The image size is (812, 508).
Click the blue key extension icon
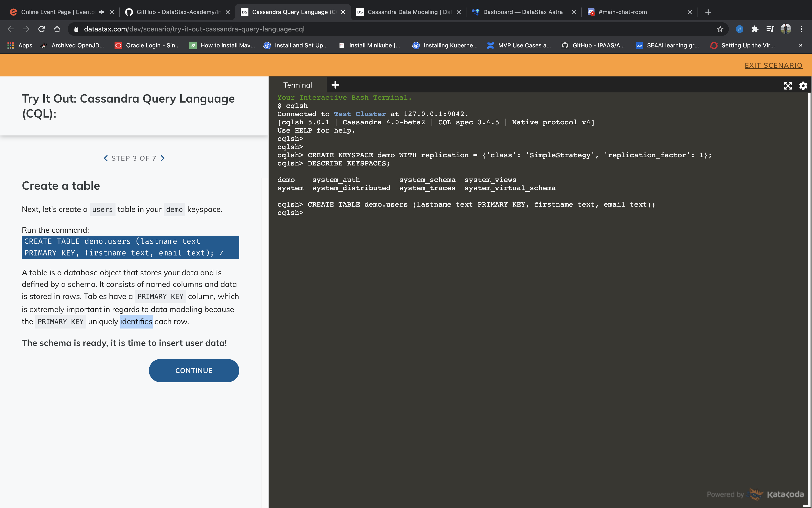pyautogui.click(x=739, y=29)
